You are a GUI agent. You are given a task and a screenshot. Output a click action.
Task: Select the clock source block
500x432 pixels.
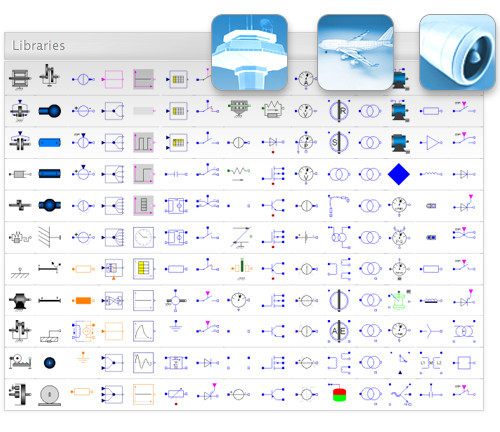click(143, 237)
